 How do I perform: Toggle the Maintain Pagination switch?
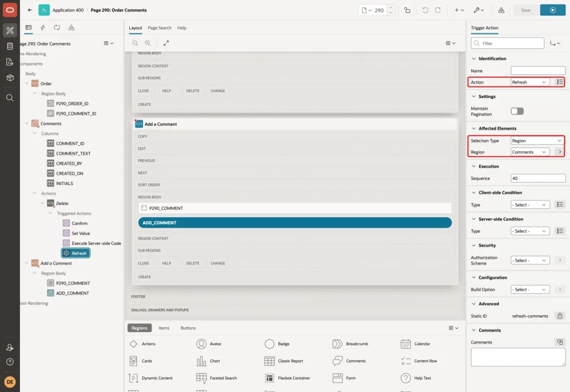tap(517, 111)
